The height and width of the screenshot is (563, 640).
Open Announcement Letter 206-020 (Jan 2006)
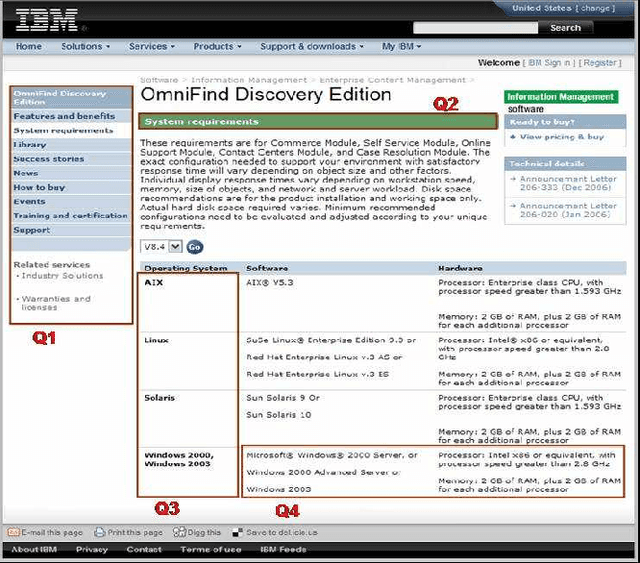(568, 210)
